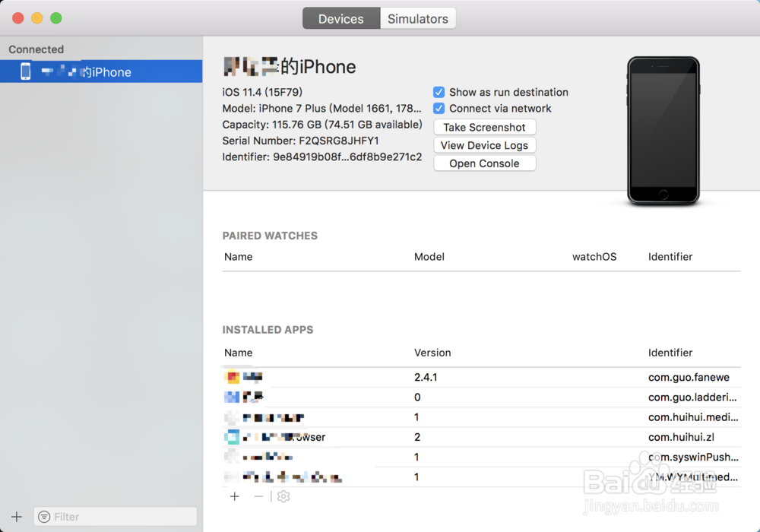Select the connected iPhone in sidebar
The height and width of the screenshot is (532, 760).
tap(101, 71)
